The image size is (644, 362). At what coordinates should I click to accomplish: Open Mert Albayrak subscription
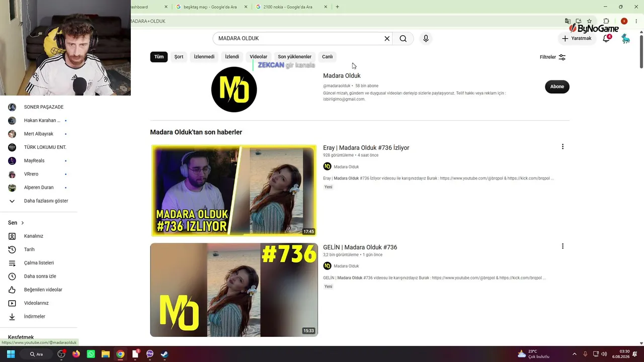coord(39,134)
